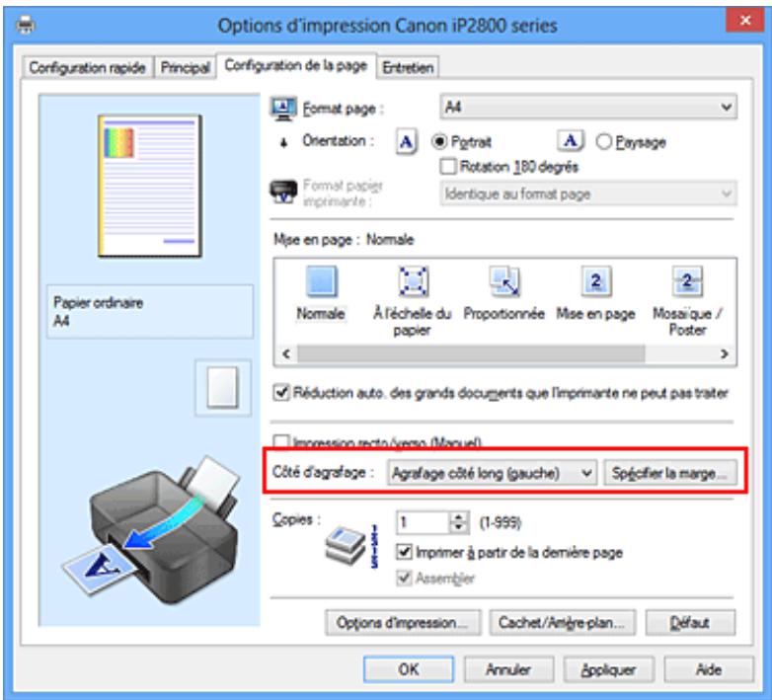Select the Mise en page layout icon
Image resolution: width=772 pixels, height=700 pixels.
pyautogui.click(x=595, y=281)
